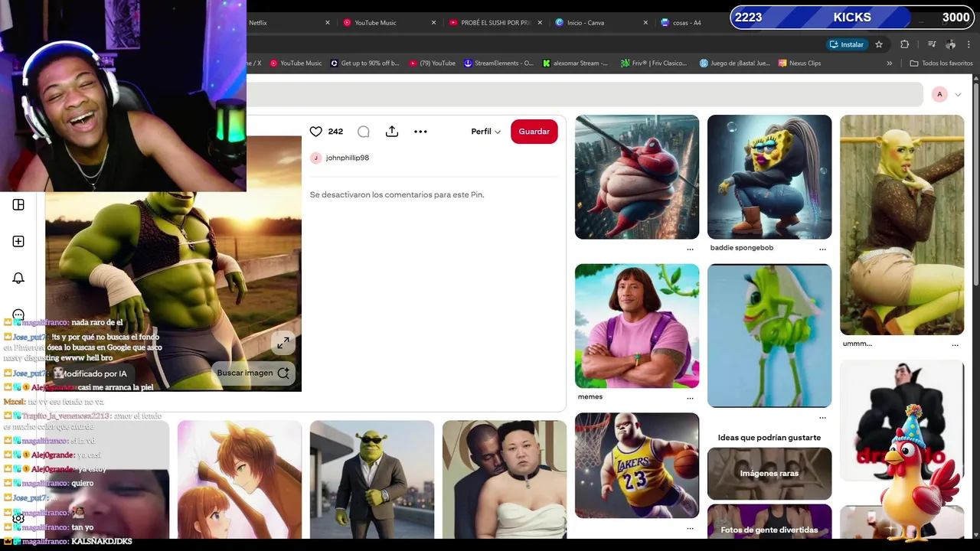Open the green Mike Wazowski legs pin

pos(769,335)
